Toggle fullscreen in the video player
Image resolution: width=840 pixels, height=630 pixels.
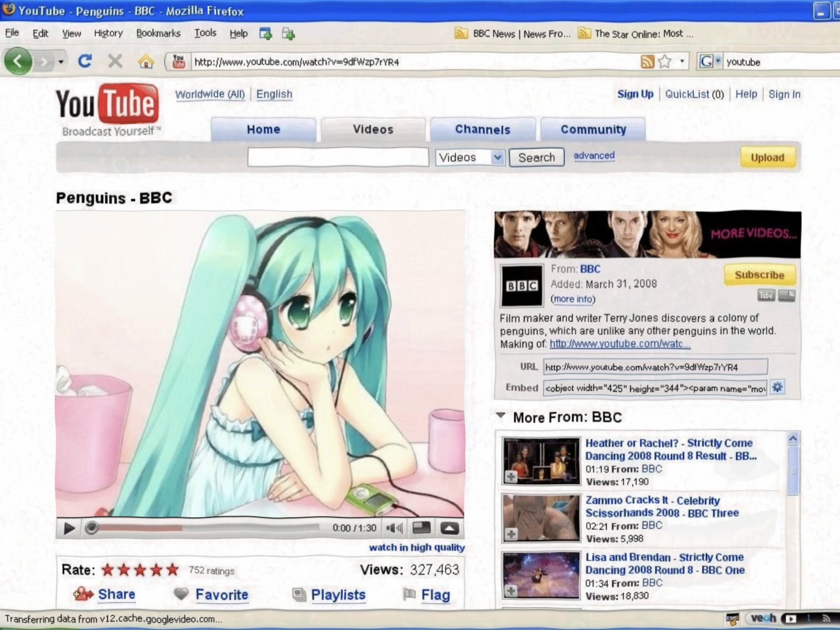coord(449,528)
